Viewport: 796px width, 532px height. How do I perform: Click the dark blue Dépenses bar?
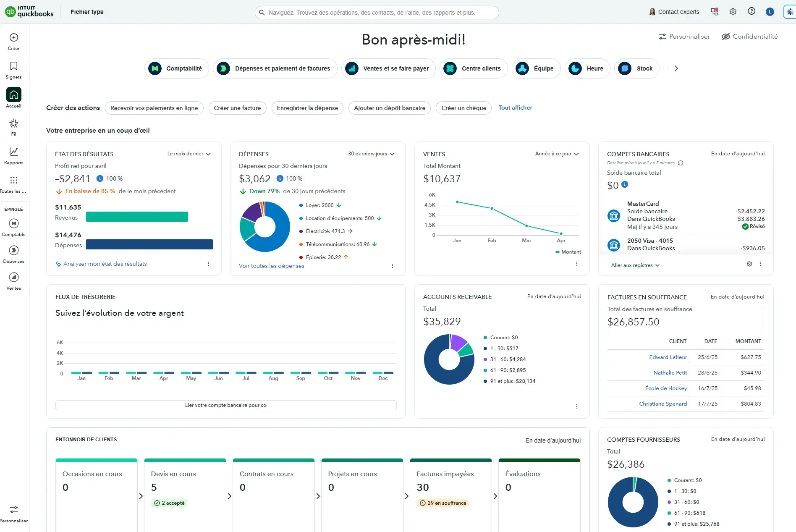pyautogui.click(x=149, y=244)
